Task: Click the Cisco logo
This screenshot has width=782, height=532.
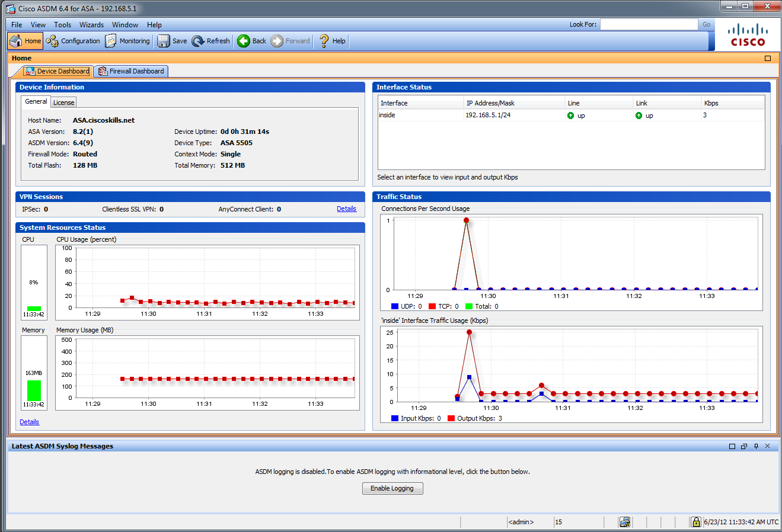Action: (748, 36)
